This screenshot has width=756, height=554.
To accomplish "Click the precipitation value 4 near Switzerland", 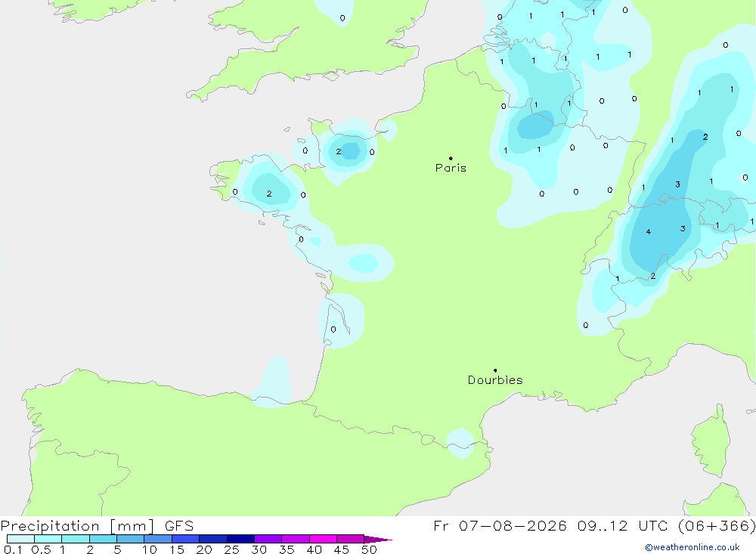I will point(649,232).
